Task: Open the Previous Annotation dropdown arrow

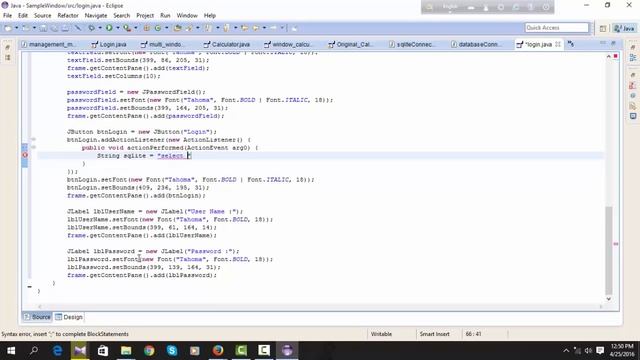Action: click(236, 28)
